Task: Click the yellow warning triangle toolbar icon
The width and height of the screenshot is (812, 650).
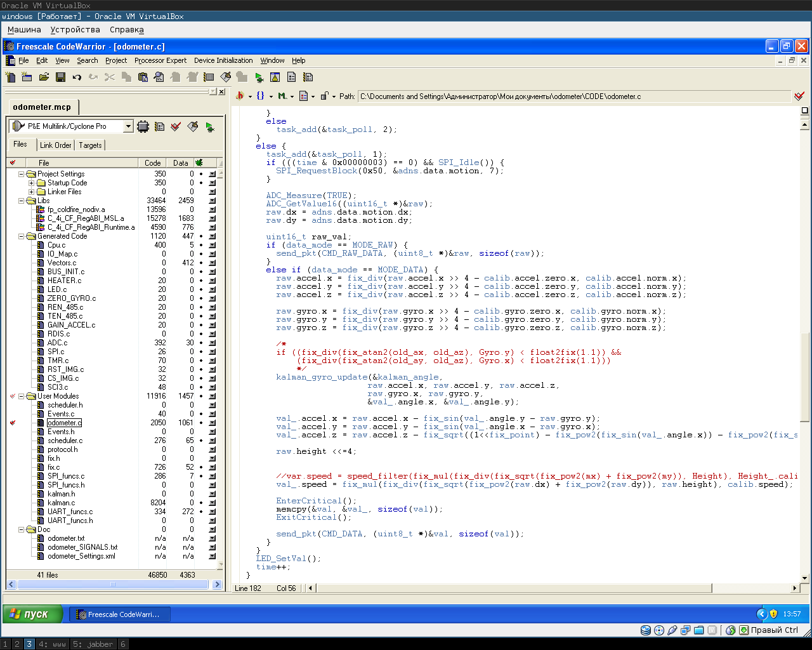Action: point(275,77)
